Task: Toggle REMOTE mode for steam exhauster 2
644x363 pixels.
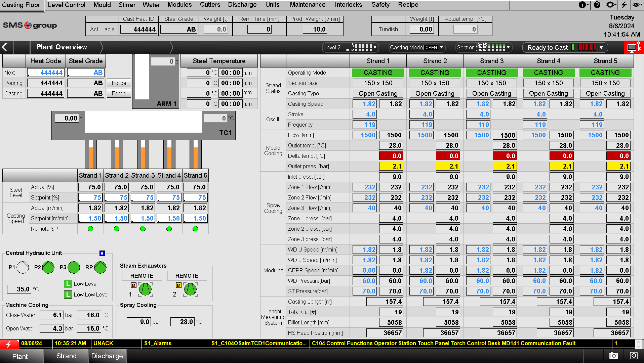Action: [x=187, y=276]
